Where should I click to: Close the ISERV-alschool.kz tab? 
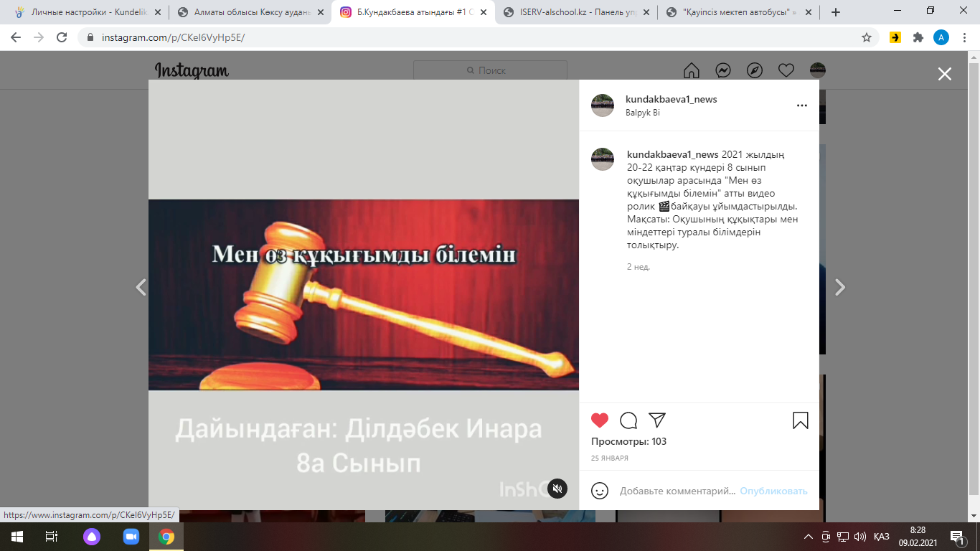coord(646,12)
